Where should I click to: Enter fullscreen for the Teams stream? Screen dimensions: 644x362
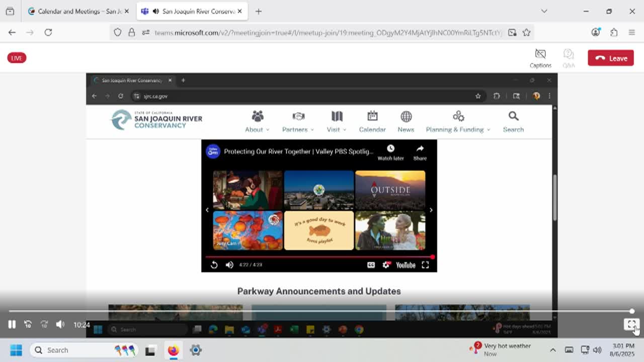click(631, 325)
